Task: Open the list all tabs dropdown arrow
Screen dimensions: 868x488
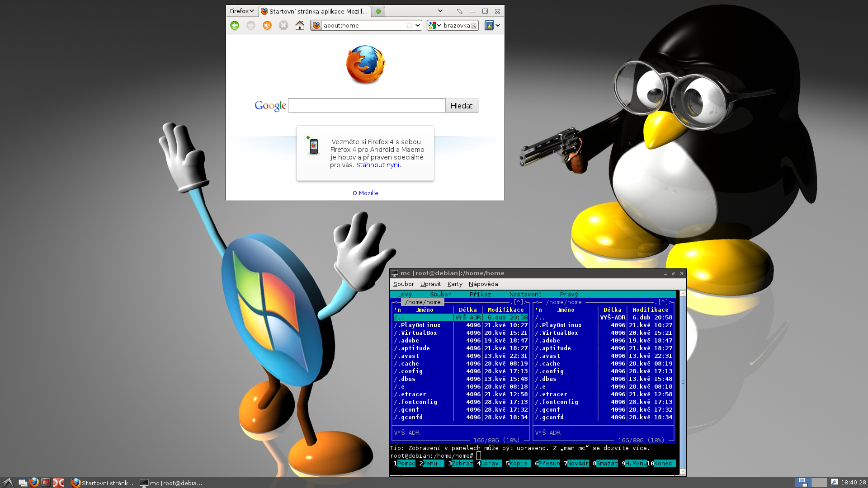Action: (x=440, y=11)
